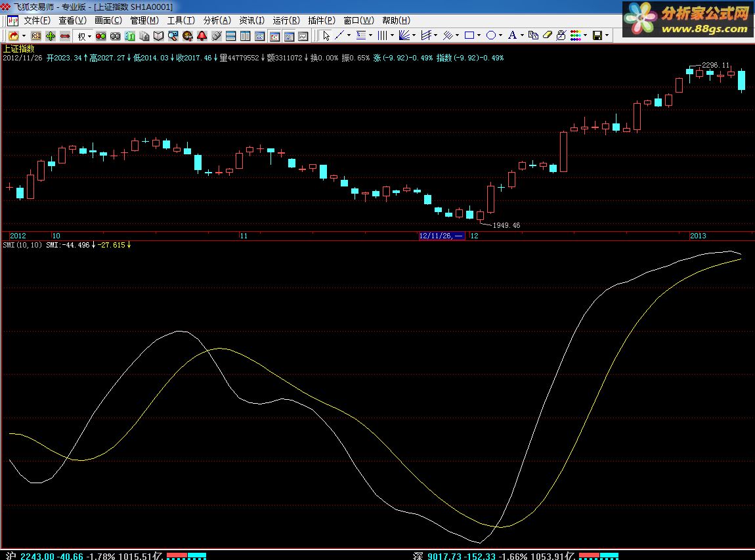Open the 帮助(H) menu
This screenshot has width=755, height=560.
click(397, 20)
